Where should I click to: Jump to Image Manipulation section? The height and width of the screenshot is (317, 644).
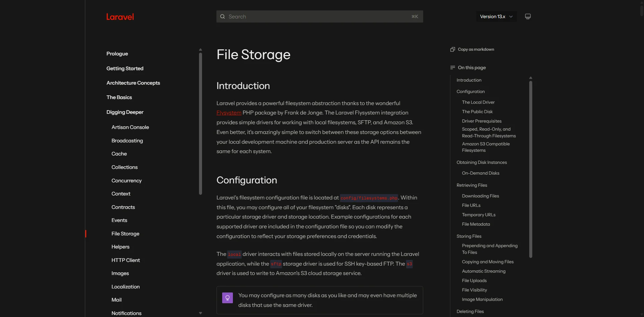click(x=482, y=300)
